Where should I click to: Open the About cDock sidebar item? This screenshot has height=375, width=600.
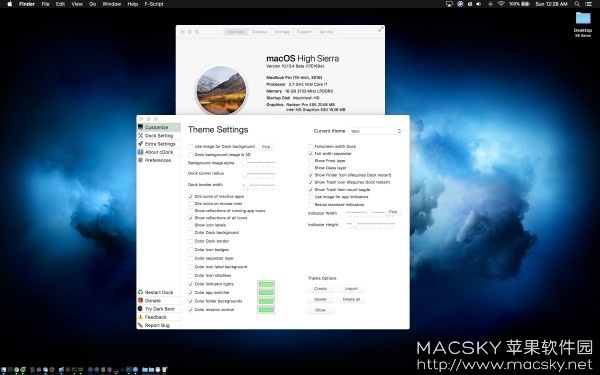(159, 152)
